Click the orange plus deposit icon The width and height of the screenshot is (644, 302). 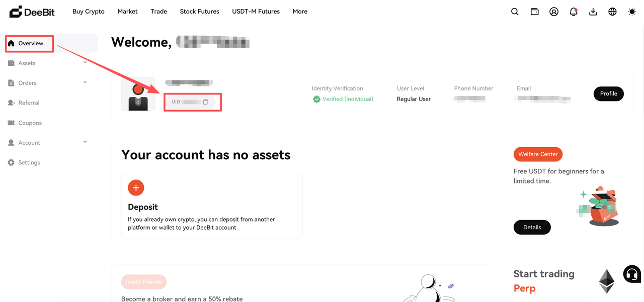pos(136,188)
